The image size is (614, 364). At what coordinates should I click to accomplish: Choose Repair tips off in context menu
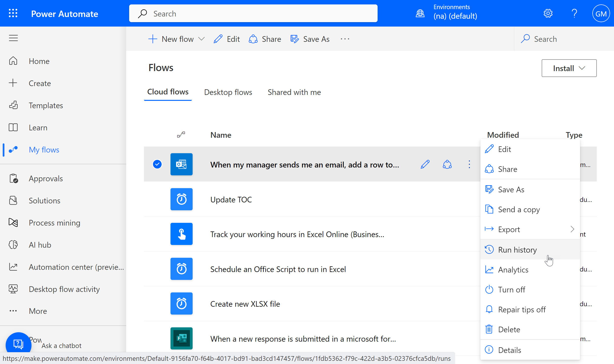click(x=522, y=309)
